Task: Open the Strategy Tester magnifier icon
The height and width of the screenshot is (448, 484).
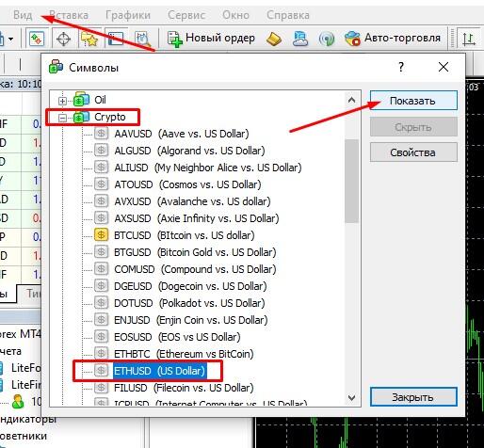Action: pos(142,39)
